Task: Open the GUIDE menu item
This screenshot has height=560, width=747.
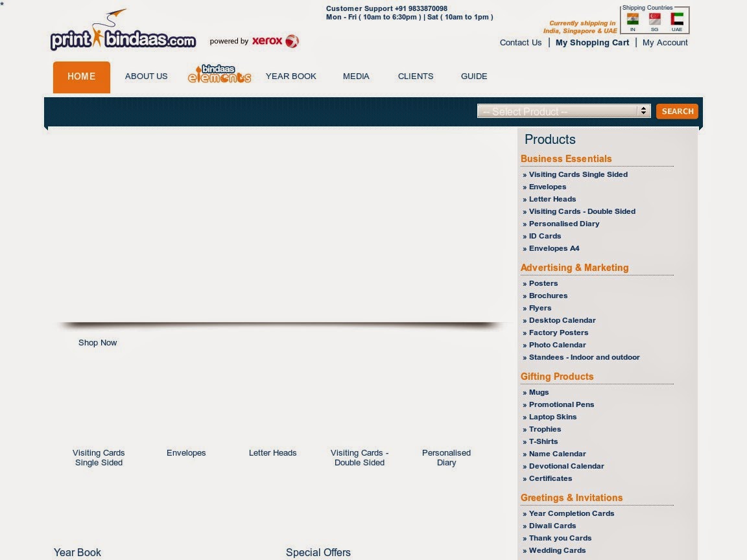Action: (474, 76)
